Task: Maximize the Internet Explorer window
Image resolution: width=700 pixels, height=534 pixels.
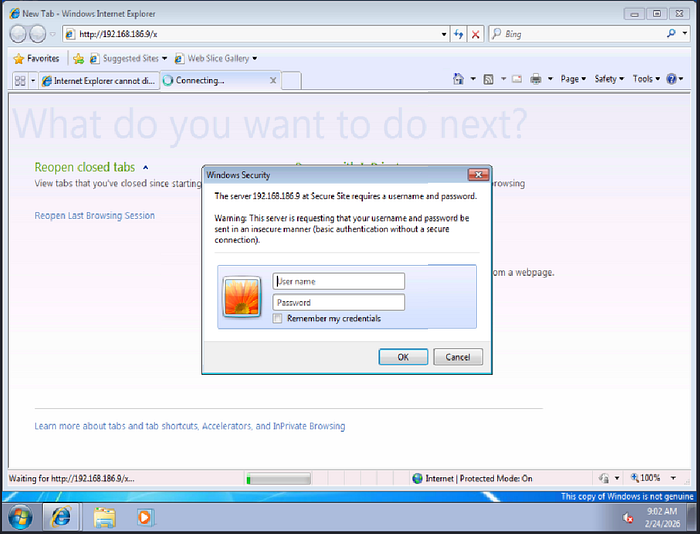Action: 657,14
